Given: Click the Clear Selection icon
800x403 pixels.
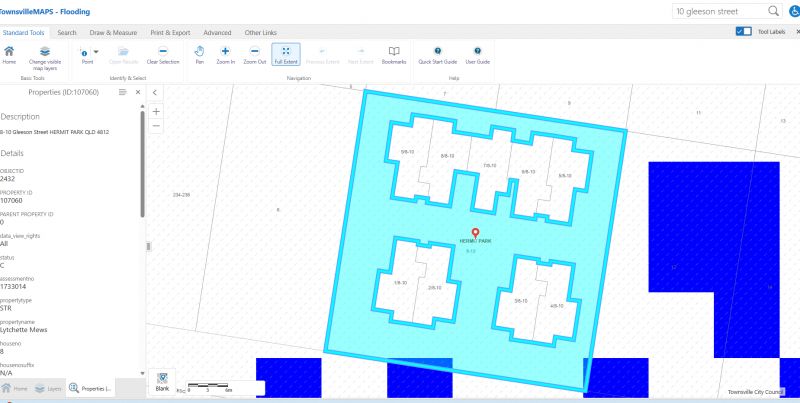Looking at the screenshot, I should [x=163, y=51].
